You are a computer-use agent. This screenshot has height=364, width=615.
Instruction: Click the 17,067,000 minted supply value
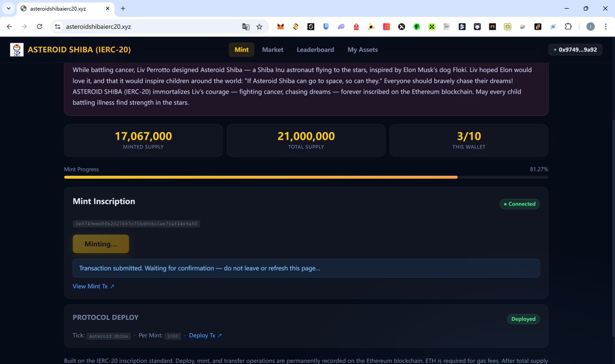click(x=143, y=136)
